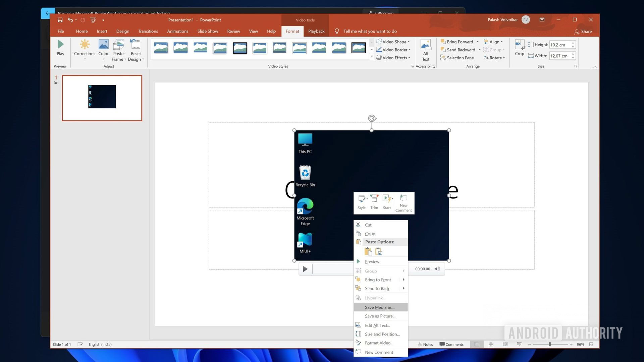This screenshot has height=362, width=644.
Task: Toggle video mute button in playback bar
Action: pos(437,269)
